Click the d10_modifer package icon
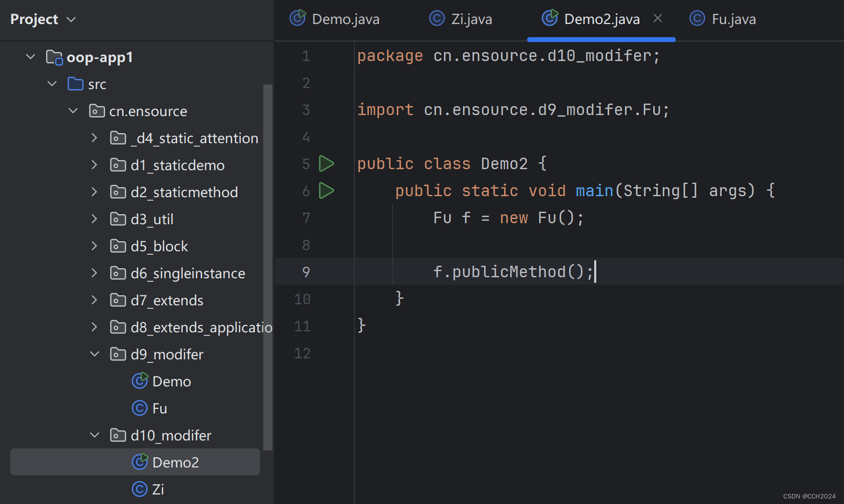Viewport: 844px width, 504px height. click(118, 435)
